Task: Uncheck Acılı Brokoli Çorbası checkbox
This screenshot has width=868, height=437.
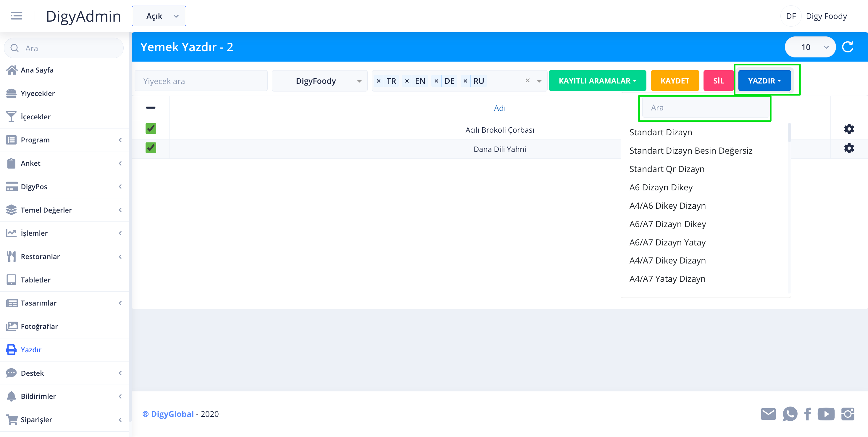Action: 151,128
